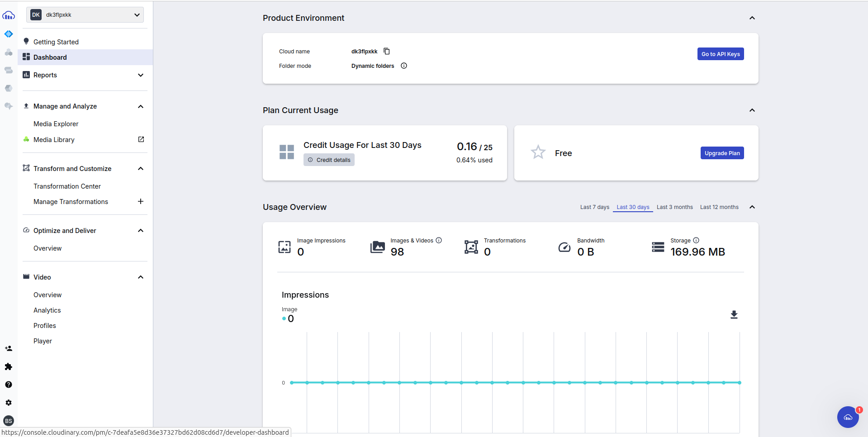Click the Image Impressions icon
Screen dimensions: 868x437
(285, 247)
